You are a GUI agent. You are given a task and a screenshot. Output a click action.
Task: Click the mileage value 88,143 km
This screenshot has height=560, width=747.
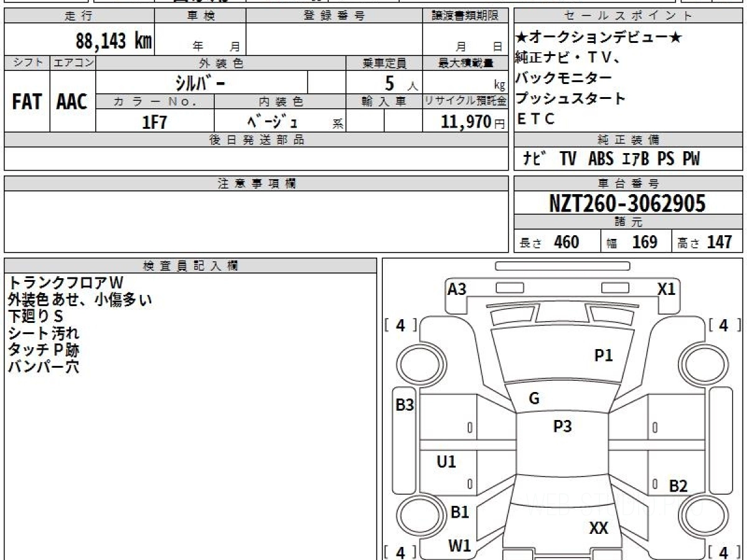coord(114,41)
